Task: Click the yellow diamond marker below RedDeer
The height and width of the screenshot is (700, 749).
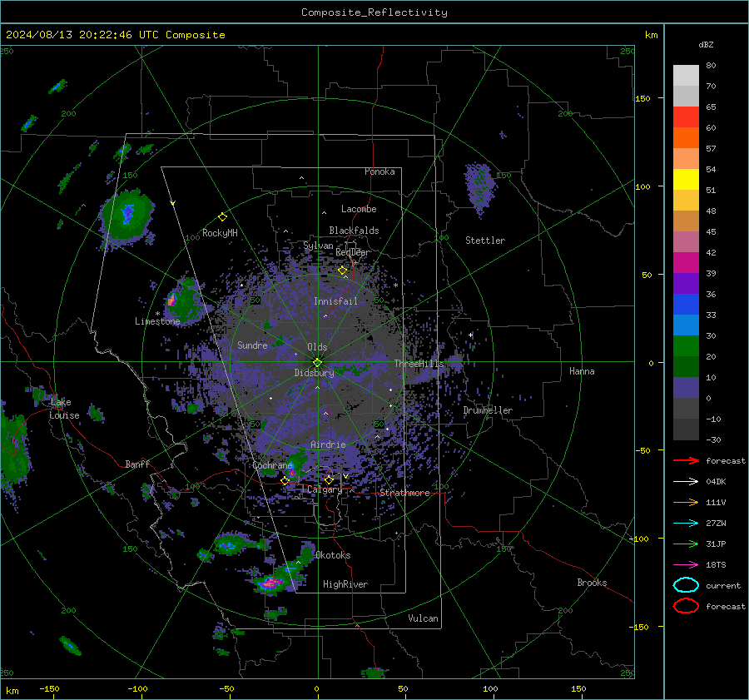Action: click(342, 271)
